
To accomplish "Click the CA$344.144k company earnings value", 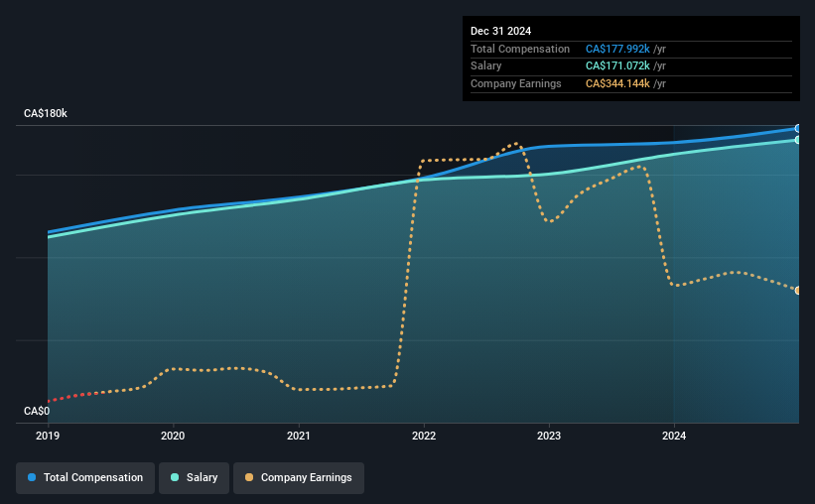I will [x=617, y=83].
